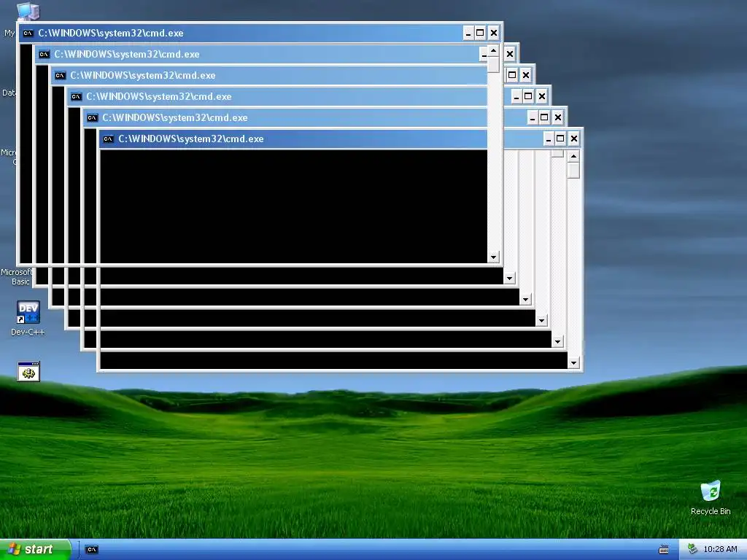
Task: Select the My Computer icon at desktop corner
Action: [x=28, y=10]
